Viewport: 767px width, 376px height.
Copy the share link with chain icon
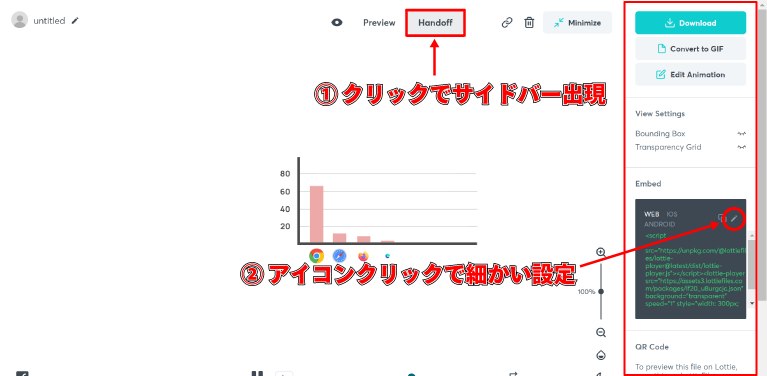coord(507,23)
